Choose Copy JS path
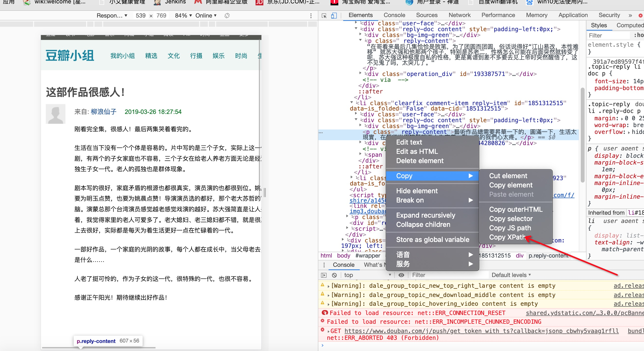Viewport: 644px width, 351px height. 515,228
